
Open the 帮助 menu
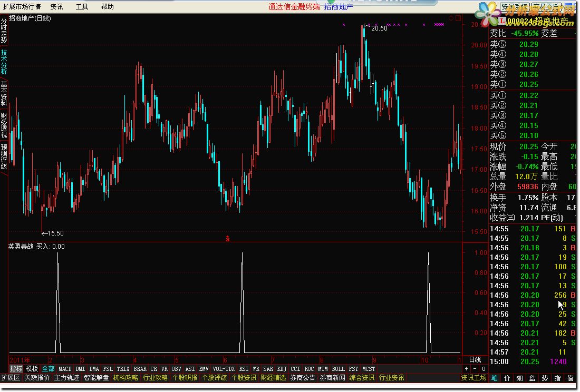click(107, 6)
